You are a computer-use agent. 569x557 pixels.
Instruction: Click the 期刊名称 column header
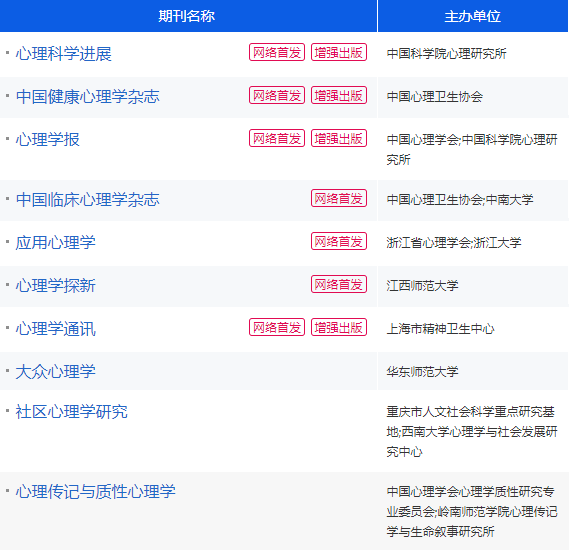pyautogui.click(x=187, y=16)
